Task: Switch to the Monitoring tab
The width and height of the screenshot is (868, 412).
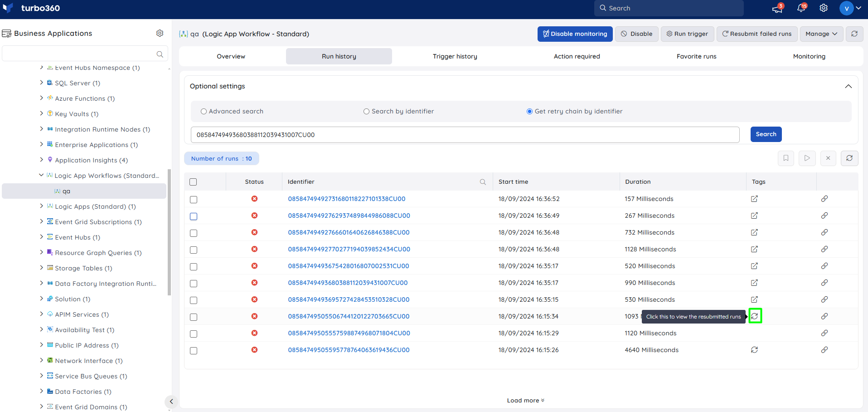Action: click(809, 56)
